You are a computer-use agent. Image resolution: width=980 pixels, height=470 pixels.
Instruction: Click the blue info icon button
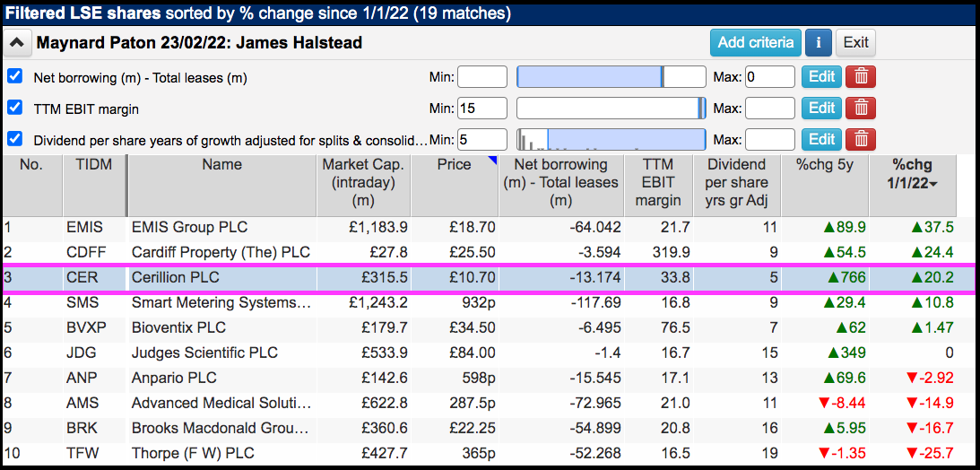pyautogui.click(x=818, y=42)
